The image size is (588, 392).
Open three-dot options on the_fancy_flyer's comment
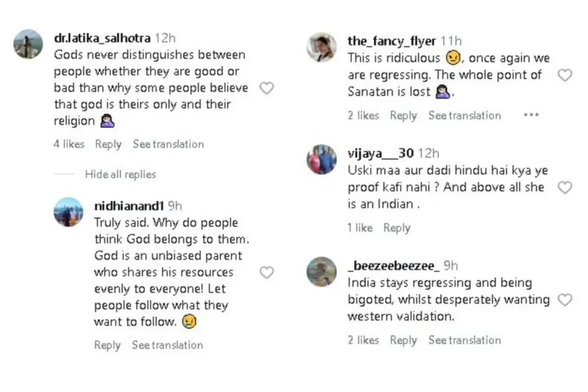pos(531,115)
